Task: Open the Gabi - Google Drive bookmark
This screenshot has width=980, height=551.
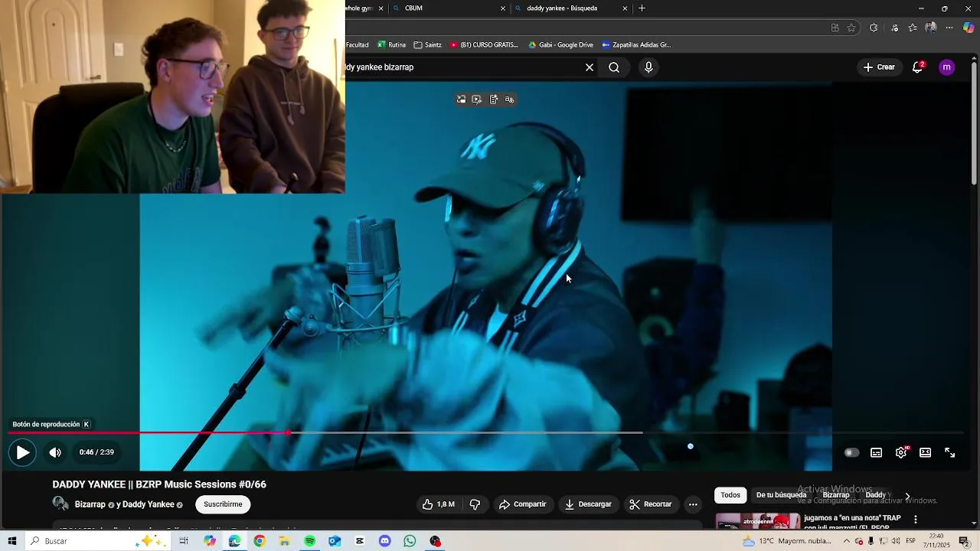Action: point(560,45)
